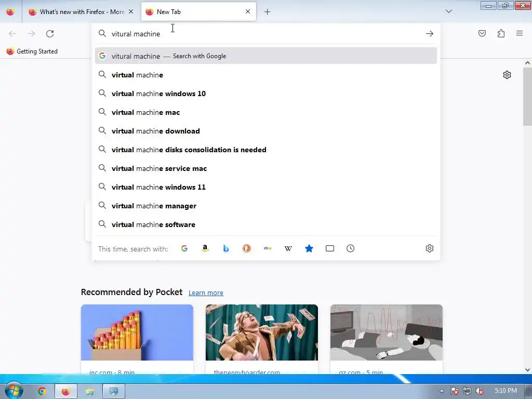
Task: Show hidden tray icons arrow
Action: tap(442, 391)
